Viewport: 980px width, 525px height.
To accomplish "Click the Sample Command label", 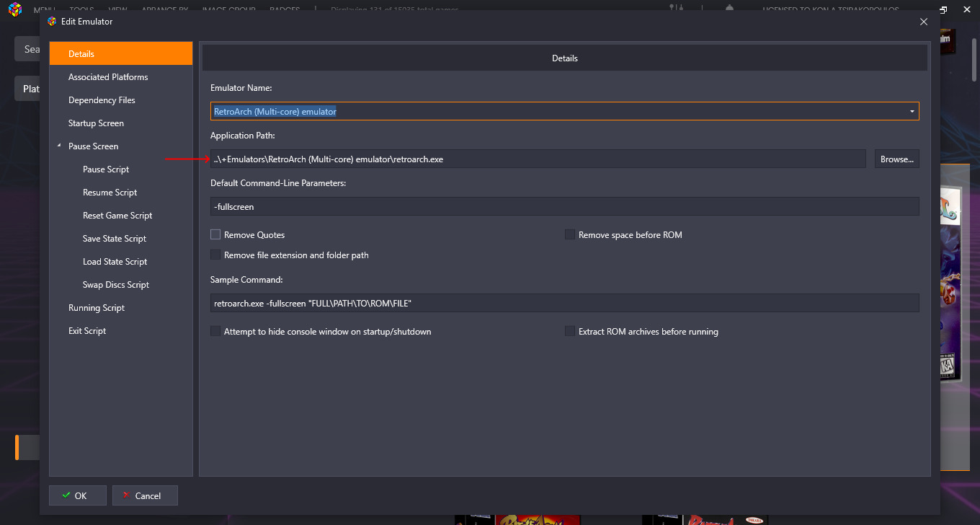I will point(246,280).
